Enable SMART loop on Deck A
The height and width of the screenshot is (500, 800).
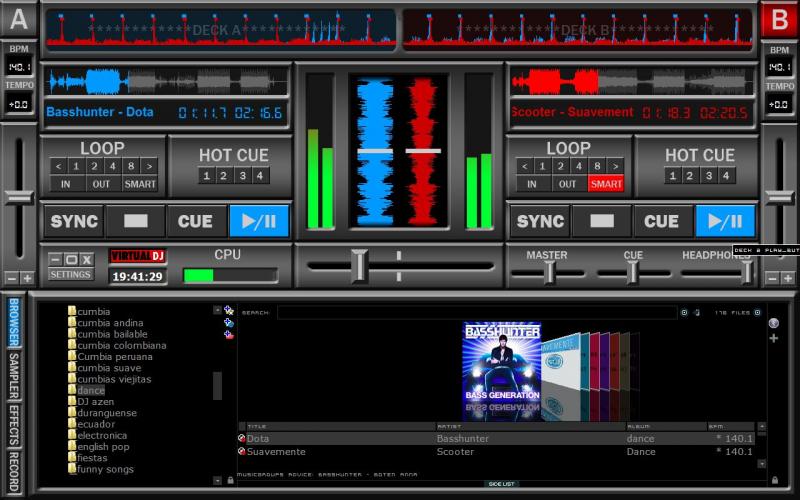point(140,184)
